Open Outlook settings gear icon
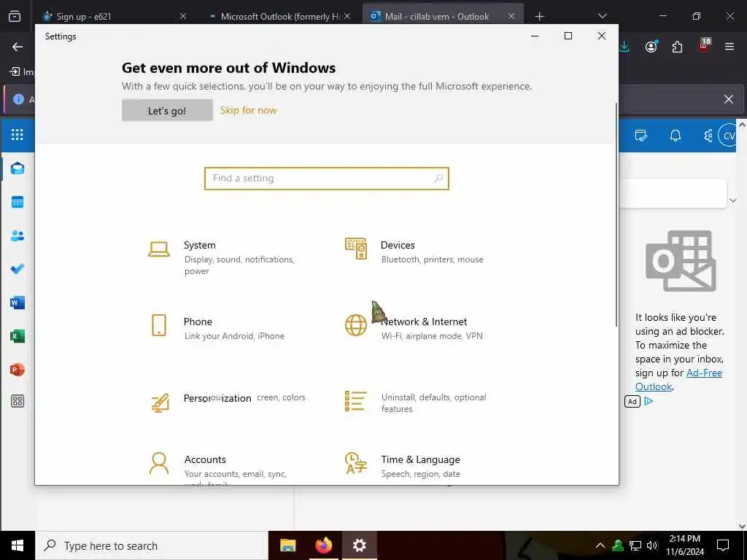 [708, 136]
